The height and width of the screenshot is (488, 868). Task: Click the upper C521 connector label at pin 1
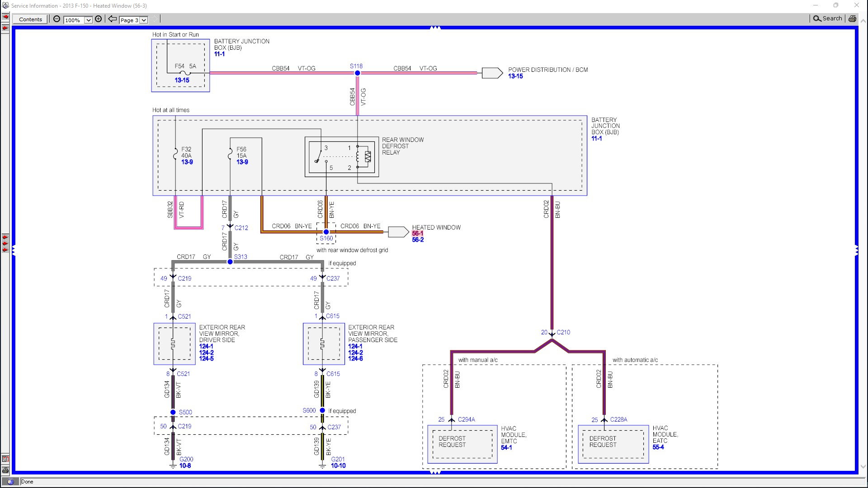click(x=184, y=316)
